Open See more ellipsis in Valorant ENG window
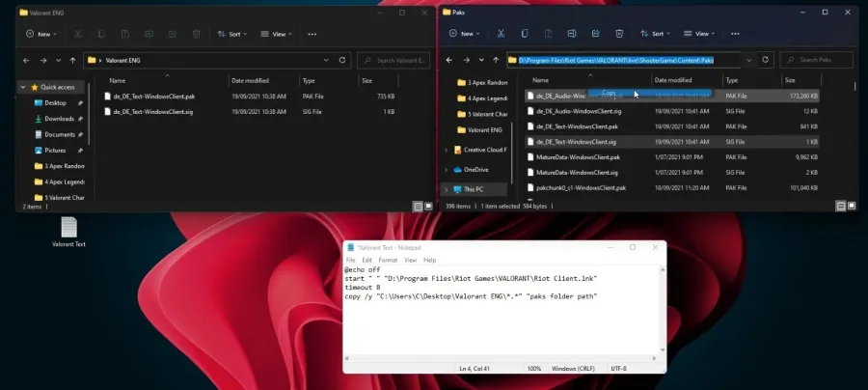868x390 pixels. [x=312, y=35]
